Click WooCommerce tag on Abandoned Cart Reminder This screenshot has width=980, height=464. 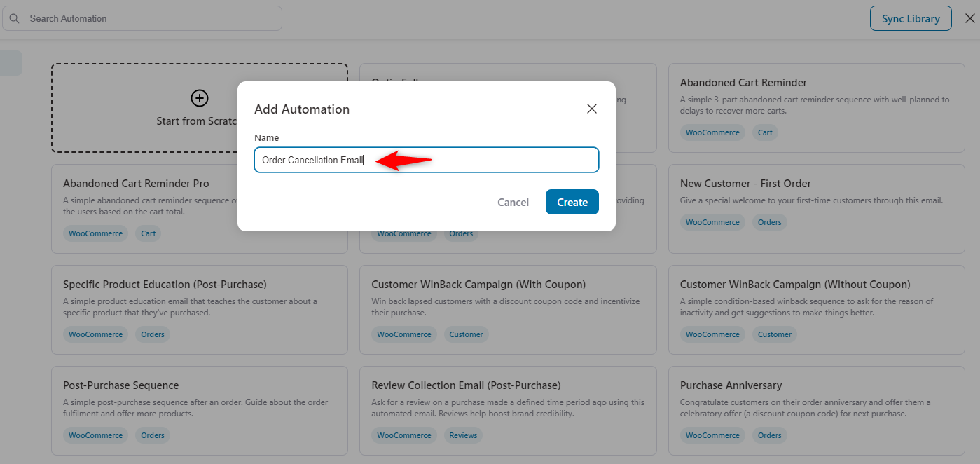point(712,132)
